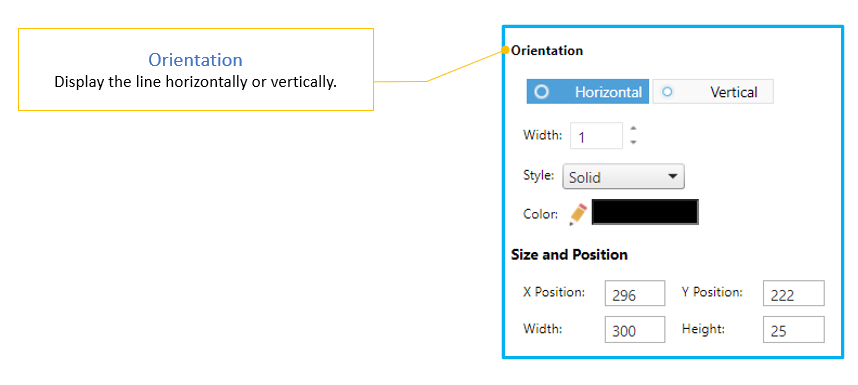Select the Vertical orientation option

(713, 92)
